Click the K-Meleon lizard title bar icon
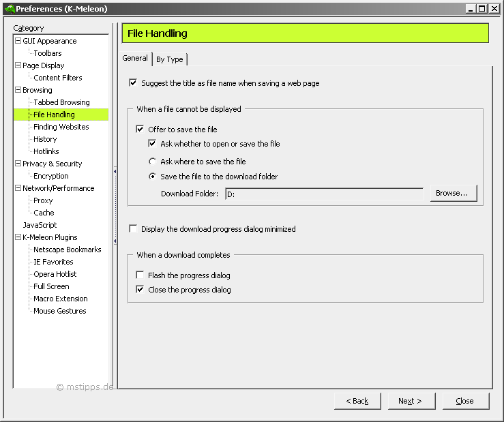Image resolution: width=504 pixels, height=422 pixels. (10, 9)
